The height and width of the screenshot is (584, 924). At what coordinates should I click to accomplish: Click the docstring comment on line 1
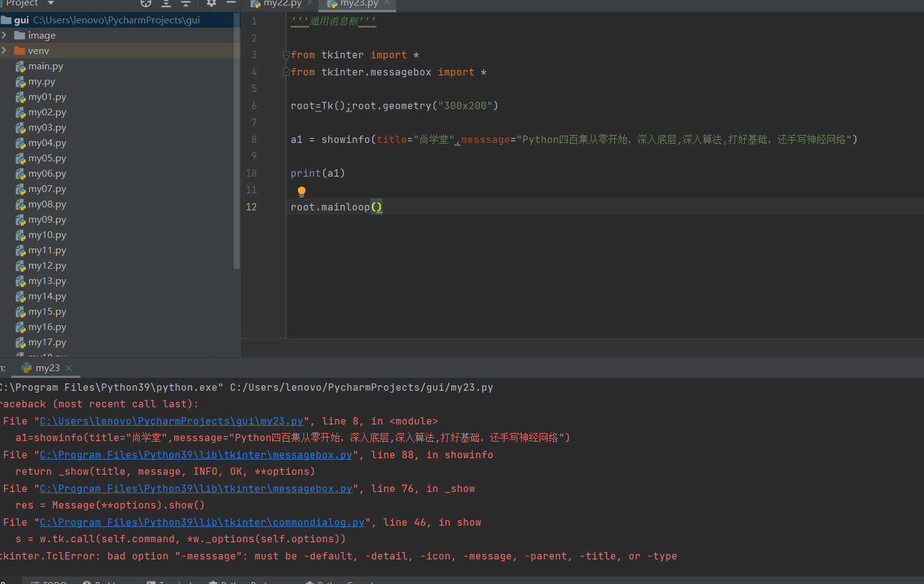tap(334, 21)
